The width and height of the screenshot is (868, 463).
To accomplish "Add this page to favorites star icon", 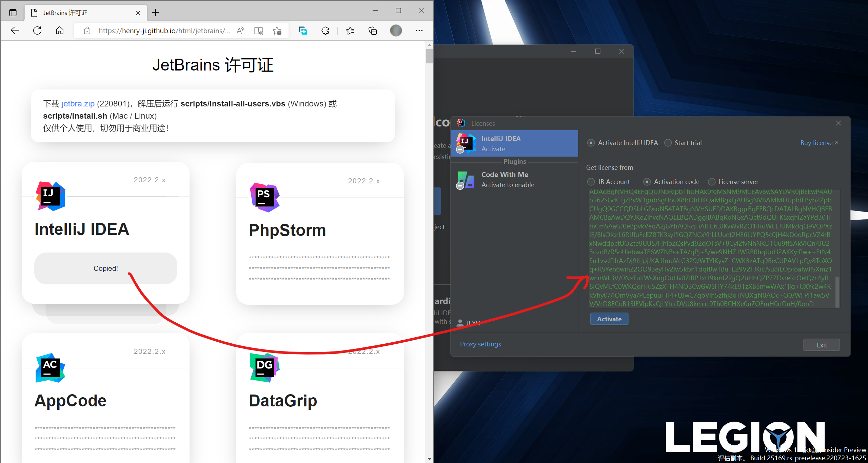I will point(277,31).
